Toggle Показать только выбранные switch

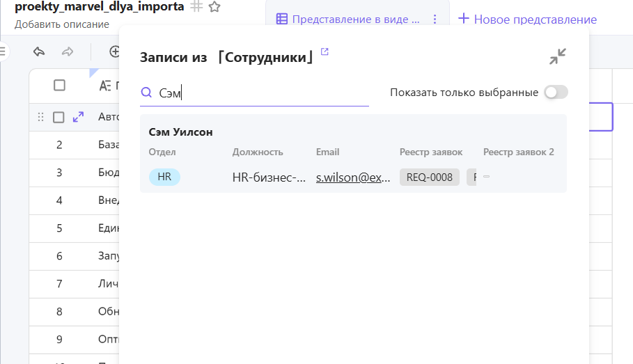(x=556, y=93)
